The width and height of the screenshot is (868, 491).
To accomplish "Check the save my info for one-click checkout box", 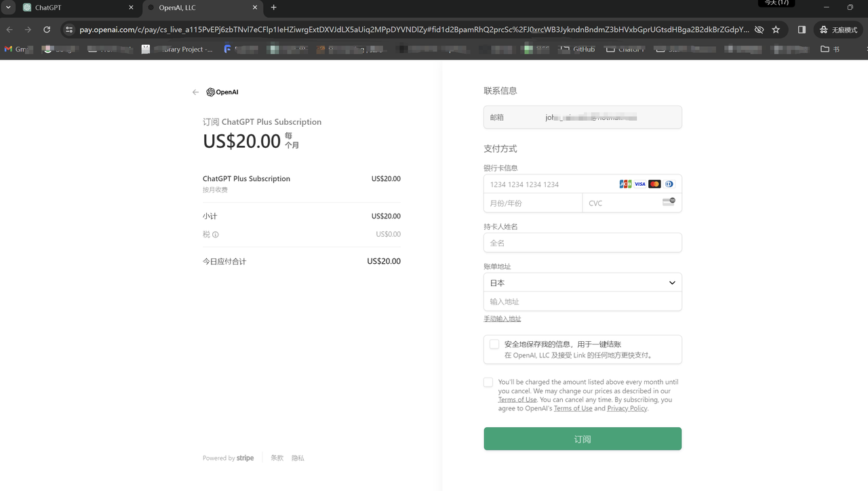I will (494, 345).
